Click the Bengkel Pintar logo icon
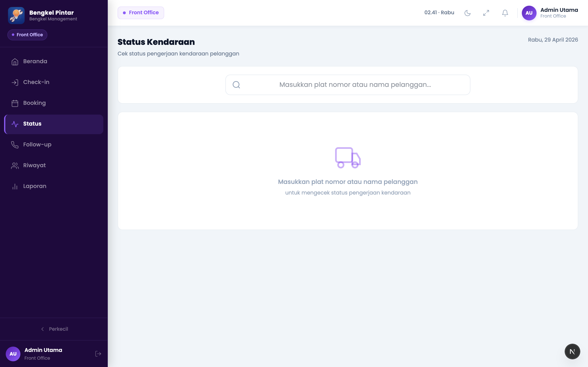 [16, 15]
